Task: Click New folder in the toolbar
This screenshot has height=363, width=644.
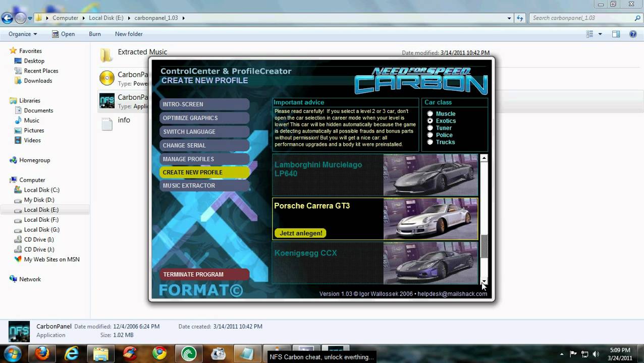Action: pos(129,34)
